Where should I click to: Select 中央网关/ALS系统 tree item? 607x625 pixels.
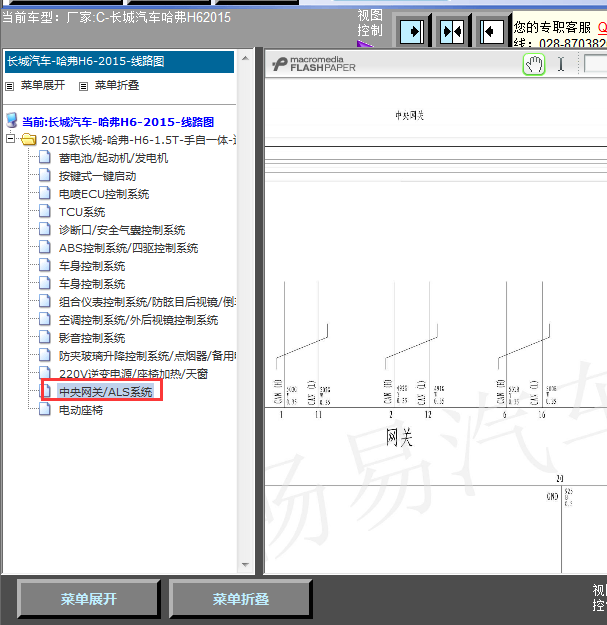pos(106,392)
